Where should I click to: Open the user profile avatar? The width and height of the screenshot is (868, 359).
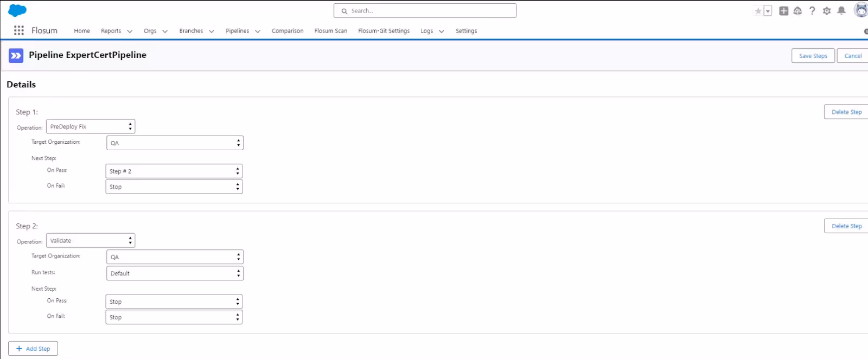point(861,10)
